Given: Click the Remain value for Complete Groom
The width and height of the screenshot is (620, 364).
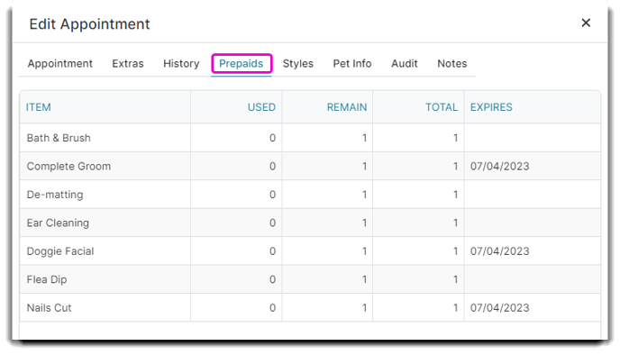Looking at the screenshot, I should pyautogui.click(x=364, y=167).
